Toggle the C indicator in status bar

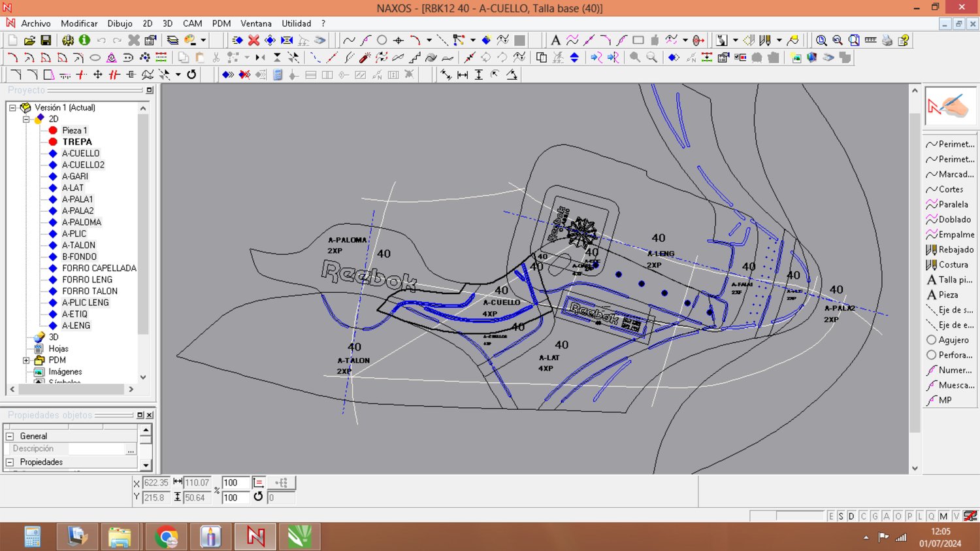[863, 516]
